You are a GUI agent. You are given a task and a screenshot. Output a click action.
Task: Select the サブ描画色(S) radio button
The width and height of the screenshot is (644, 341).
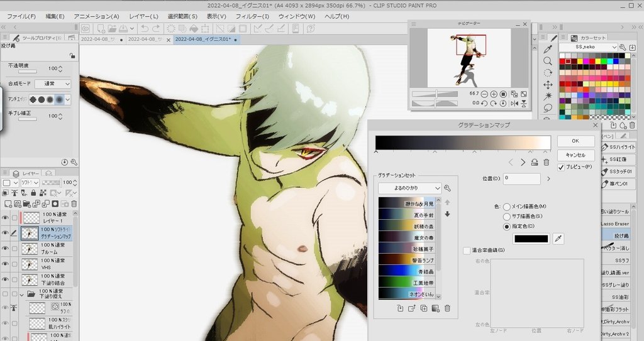pyautogui.click(x=507, y=216)
